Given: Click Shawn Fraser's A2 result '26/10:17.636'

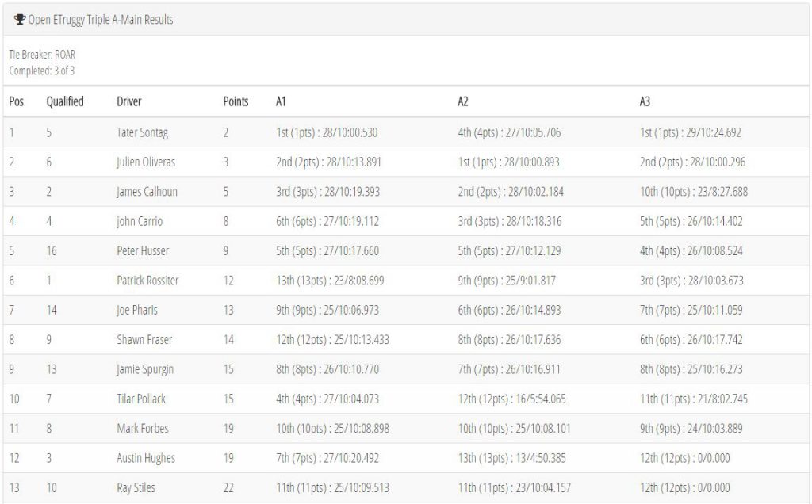Looking at the screenshot, I should [534, 339].
